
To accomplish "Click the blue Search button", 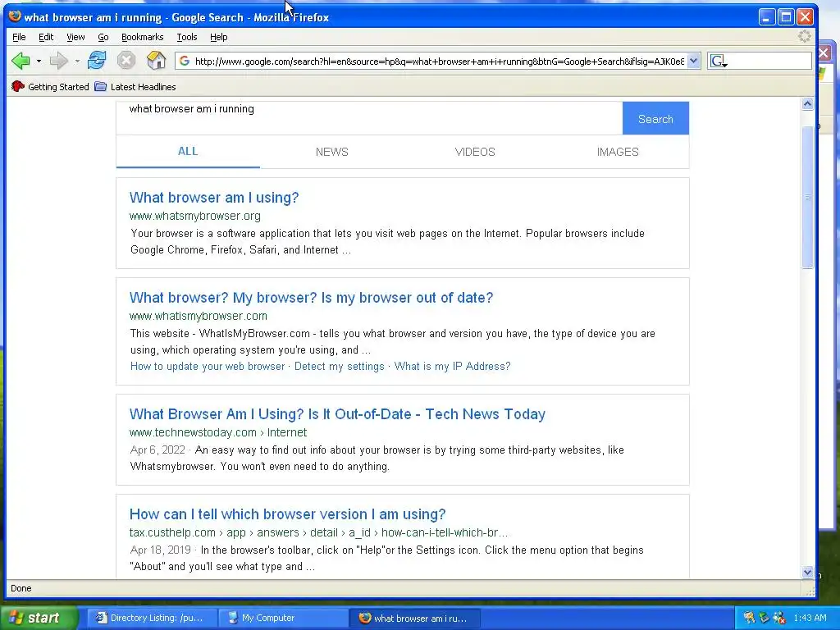I will point(655,118).
